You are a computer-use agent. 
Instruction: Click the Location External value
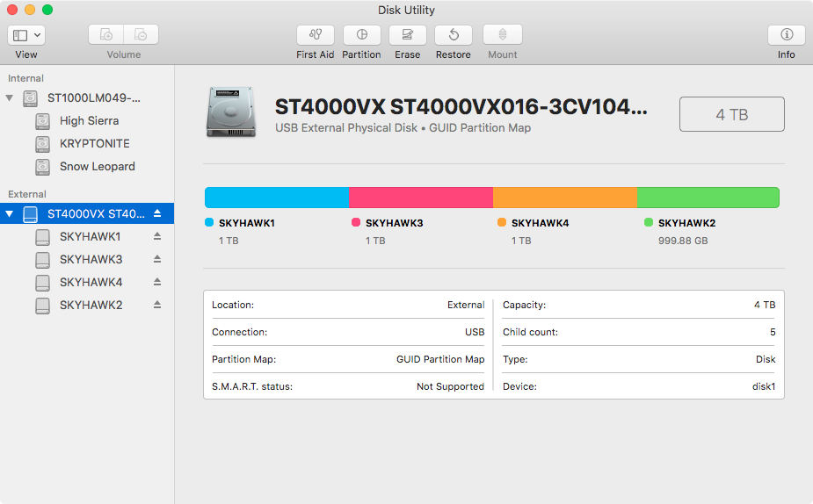[x=466, y=305]
